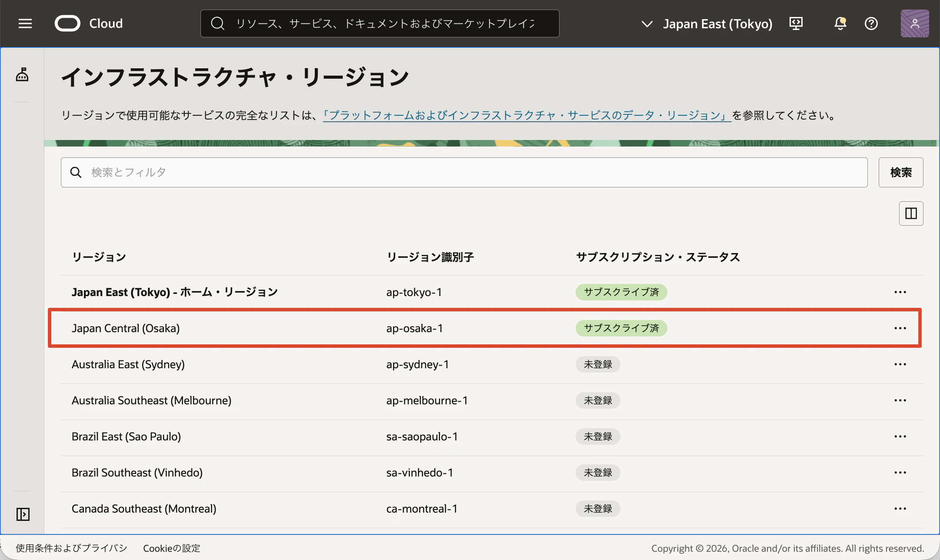Select the Japan Central (Osaka) region name
This screenshot has height=560, width=940.
pos(126,328)
